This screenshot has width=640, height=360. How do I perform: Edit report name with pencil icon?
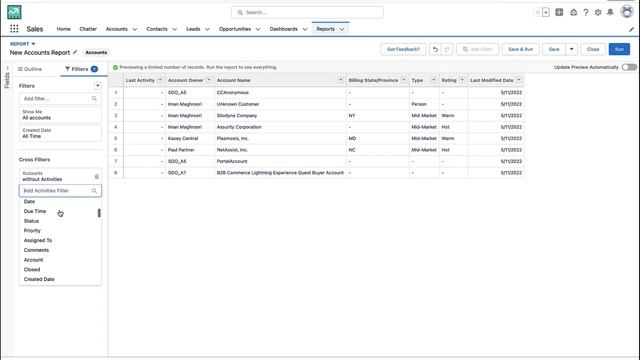[75, 52]
